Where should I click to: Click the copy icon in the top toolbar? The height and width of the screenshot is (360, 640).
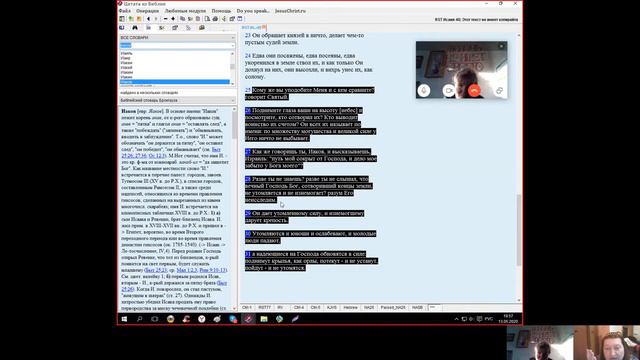(182, 19)
